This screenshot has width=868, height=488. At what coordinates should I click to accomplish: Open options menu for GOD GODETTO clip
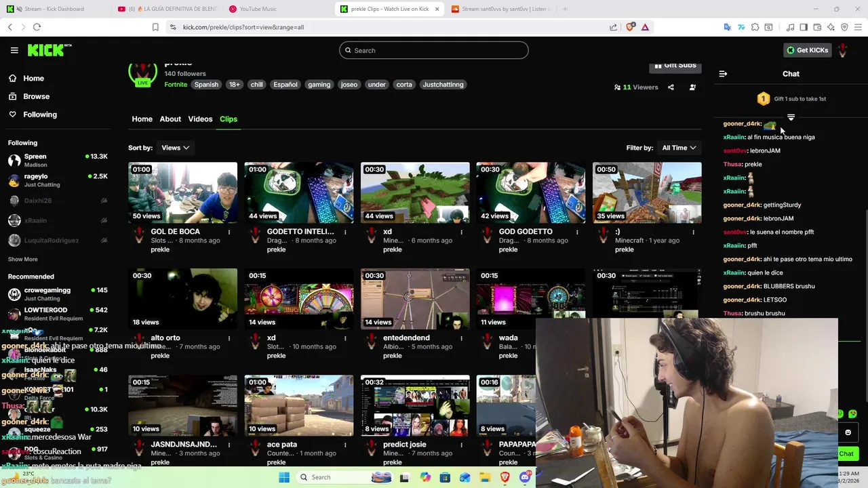coord(577,232)
